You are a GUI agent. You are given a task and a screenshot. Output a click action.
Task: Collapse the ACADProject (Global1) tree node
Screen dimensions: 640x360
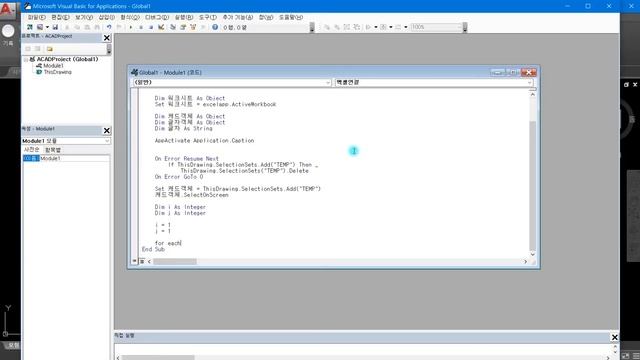tap(26, 60)
